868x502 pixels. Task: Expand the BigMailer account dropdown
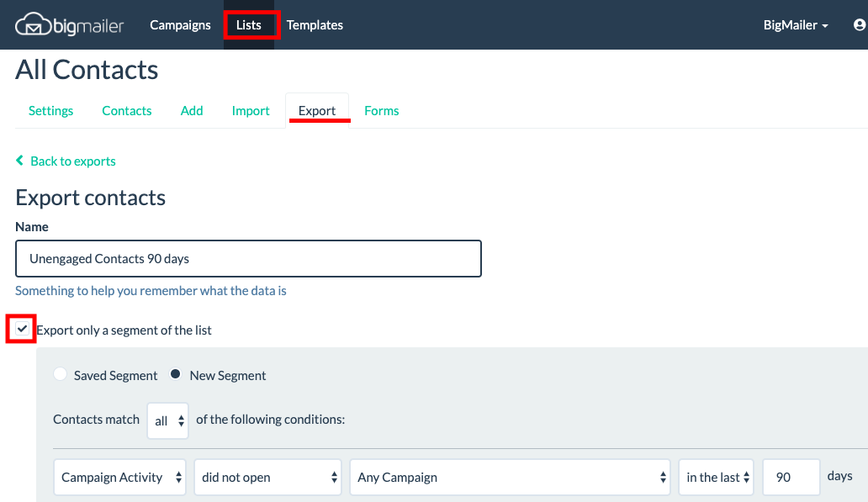(x=796, y=25)
